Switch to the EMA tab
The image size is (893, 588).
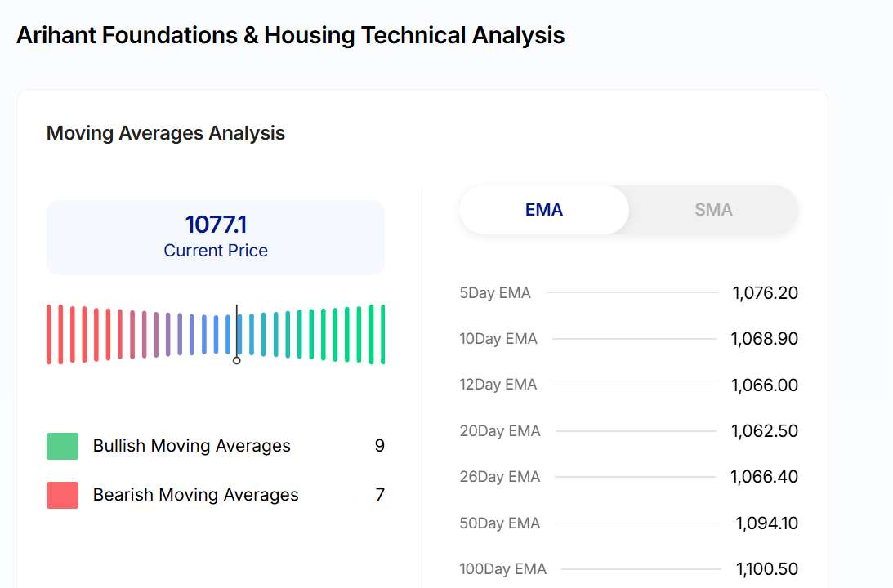544,210
